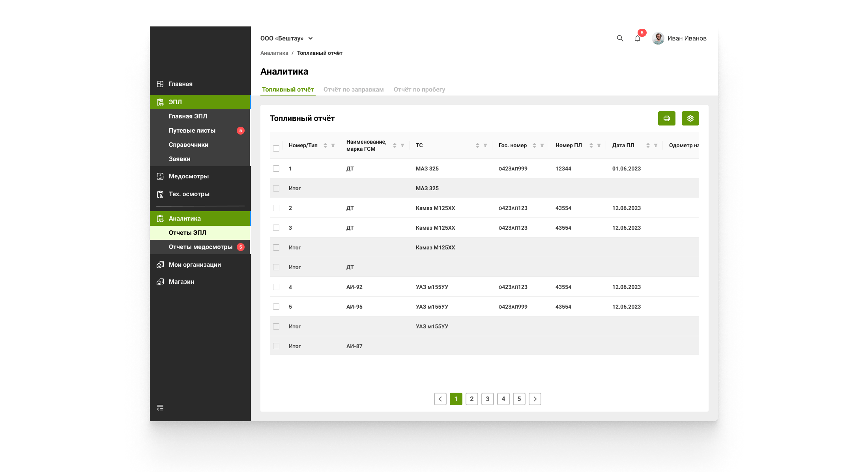Go to previous page arrow

tap(440, 399)
